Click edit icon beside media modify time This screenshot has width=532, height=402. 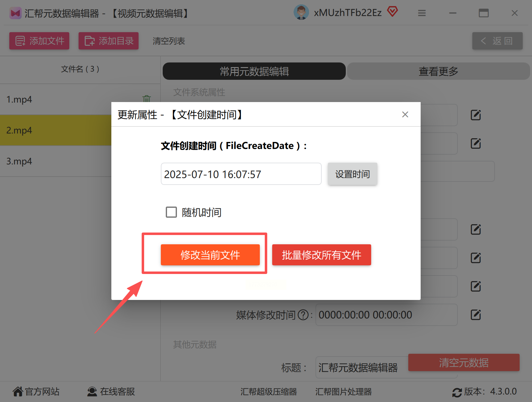[476, 315]
